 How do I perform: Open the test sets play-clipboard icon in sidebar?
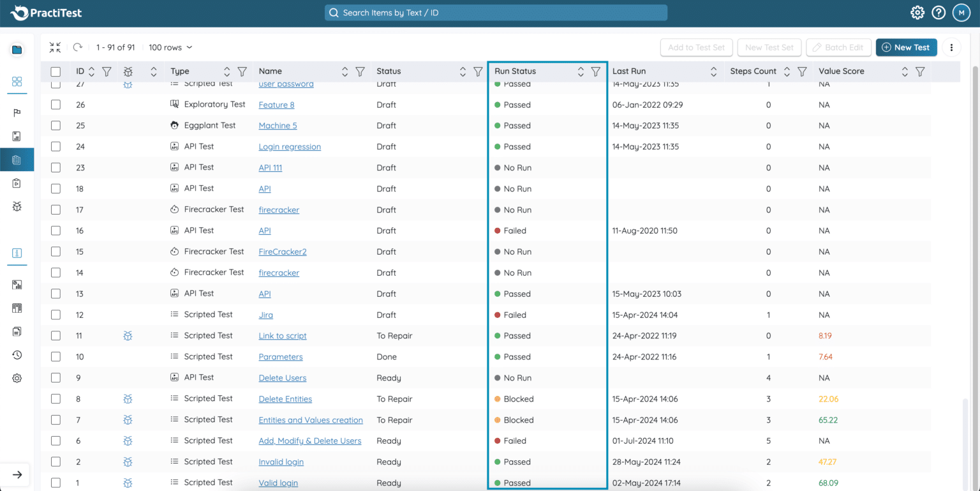point(17,183)
